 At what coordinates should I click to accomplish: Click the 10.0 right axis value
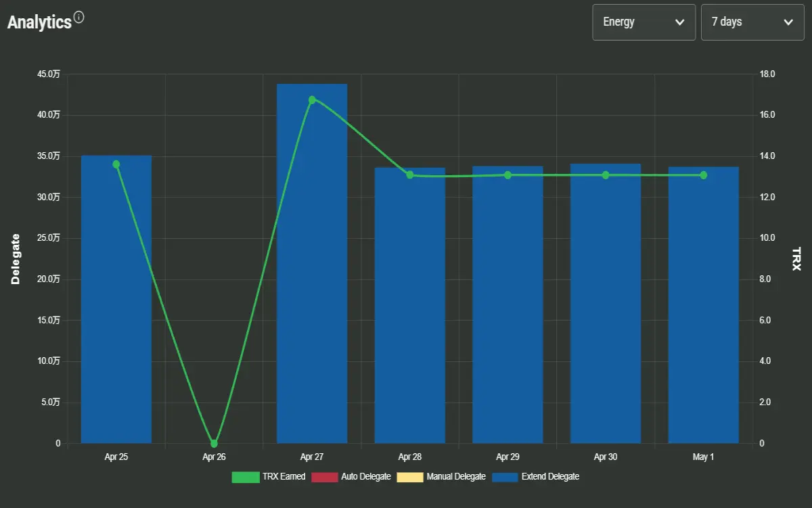[x=769, y=238]
